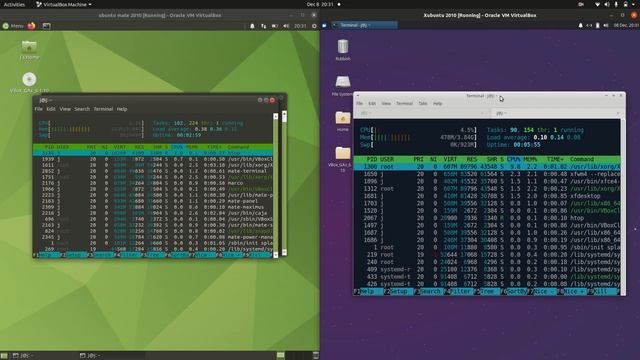Open File menu in MATE terminal
This screenshot has height=360, width=640.
(38, 109)
